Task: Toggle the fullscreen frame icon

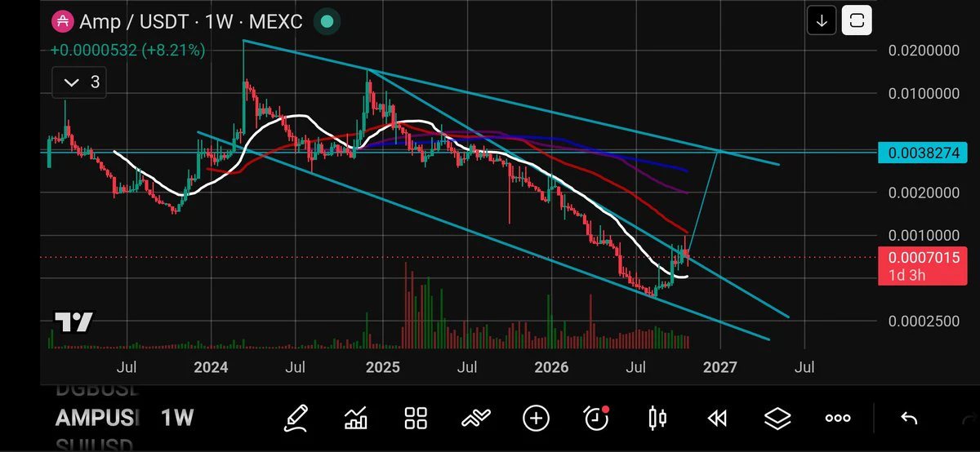Action: 857,22
